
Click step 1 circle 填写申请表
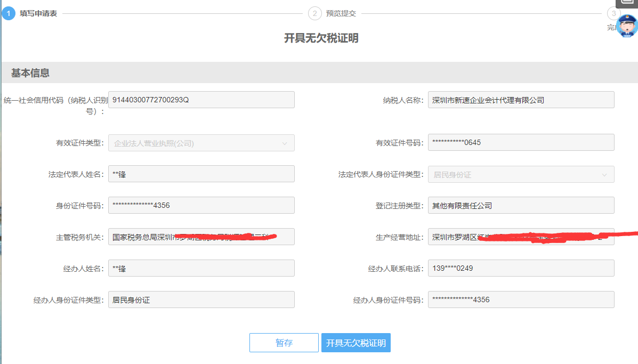tap(9, 13)
